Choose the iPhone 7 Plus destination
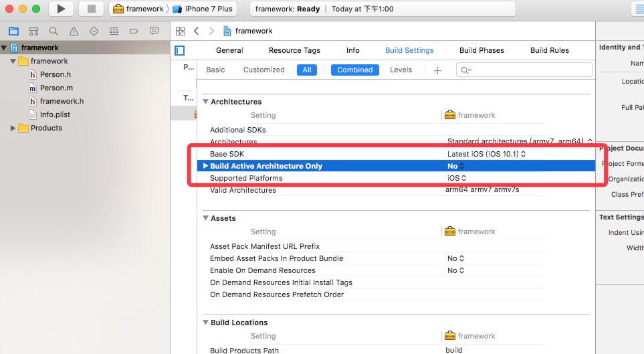Image resolution: width=644 pixels, height=354 pixels. click(203, 9)
